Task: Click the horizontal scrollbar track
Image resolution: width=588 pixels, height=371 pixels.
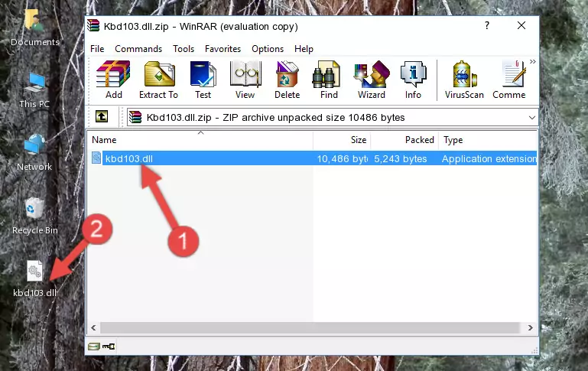Action: click(310, 327)
